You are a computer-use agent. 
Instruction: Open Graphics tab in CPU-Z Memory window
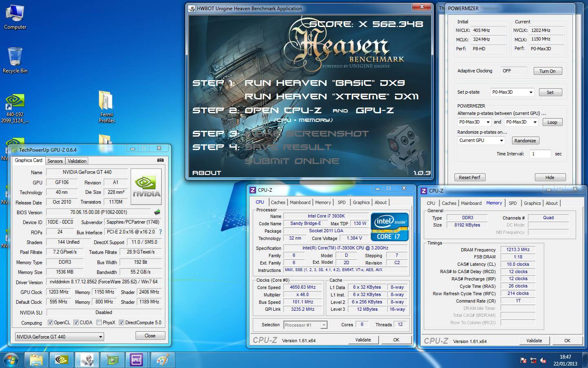(x=532, y=203)
